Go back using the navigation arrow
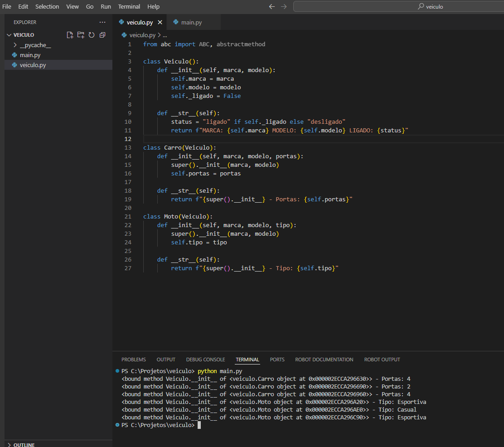 pyautogui.click(x=272, y=6)
